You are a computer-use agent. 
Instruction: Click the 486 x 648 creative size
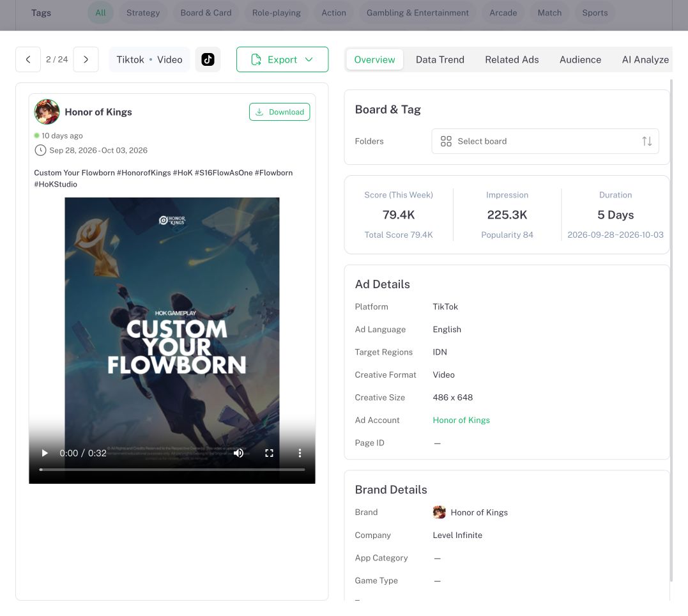pyautogui.click(x=452, y=397)
